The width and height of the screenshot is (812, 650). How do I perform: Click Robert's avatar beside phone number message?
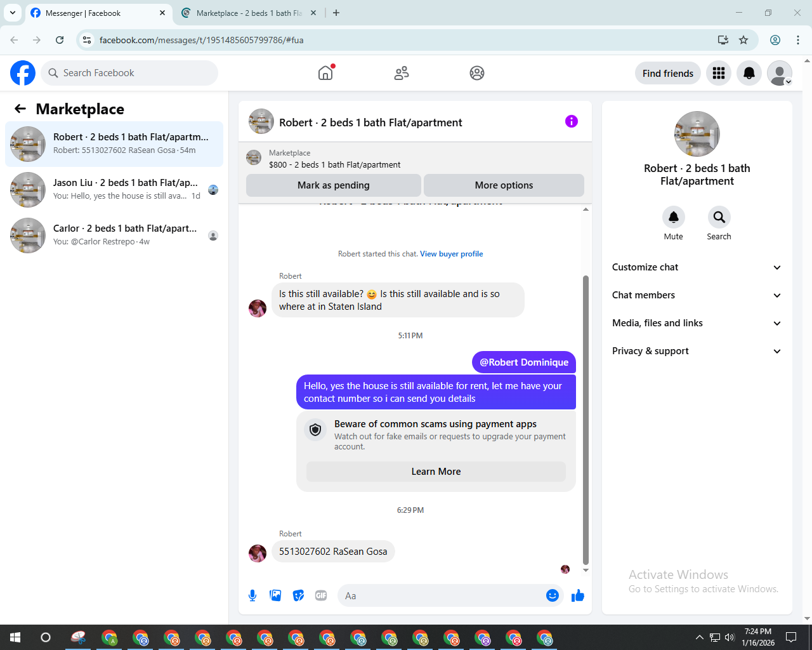pyautogui.click(x=258, y=554)
